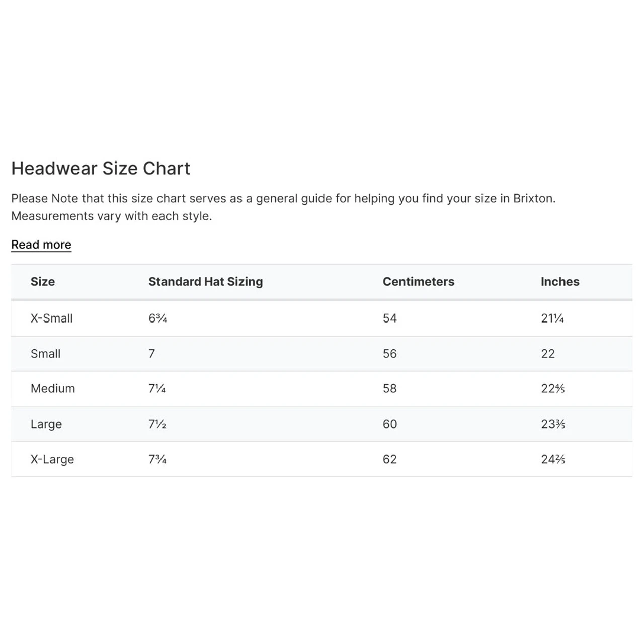Click the Standard Hat Sizing column header

pyautogui.click(x=205, y=282)
